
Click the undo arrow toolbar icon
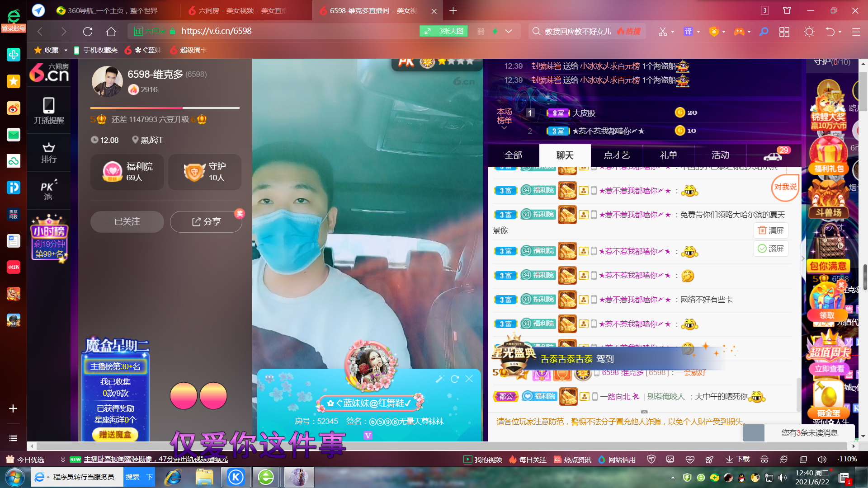pos(830,32)
